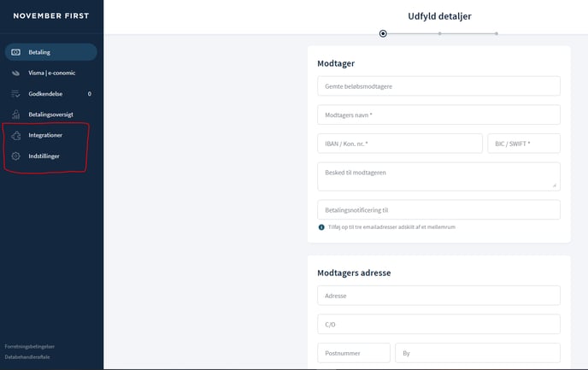588x370 pixels.
Task: Click the Integrationer puzzle icon
Action: (x=16, y=135)
